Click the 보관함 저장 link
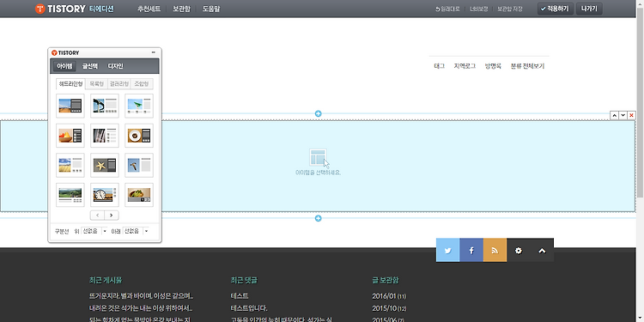The height and width of the screenshot is (322, 644). tap(510, 9)
